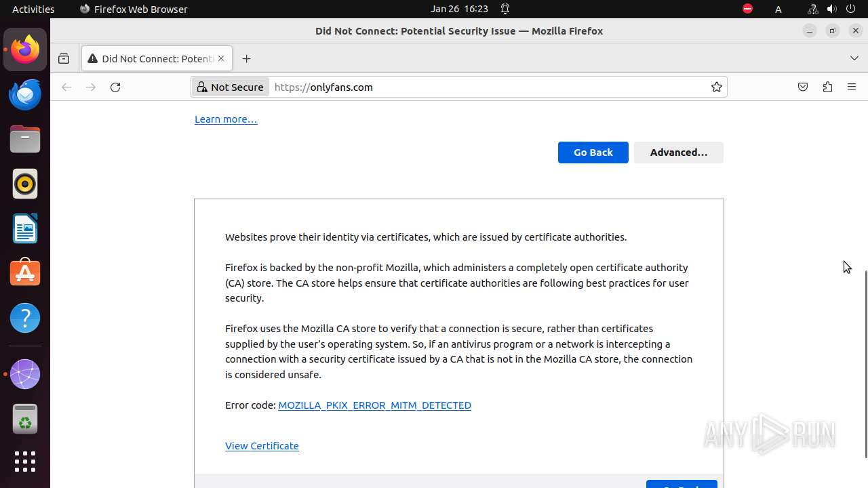Click the MOZILLA_PKIX_ERROR_MITM_DETECTED error code link
Image resolution: width=868 pixels, height=488 pixels.
point(374,405)
